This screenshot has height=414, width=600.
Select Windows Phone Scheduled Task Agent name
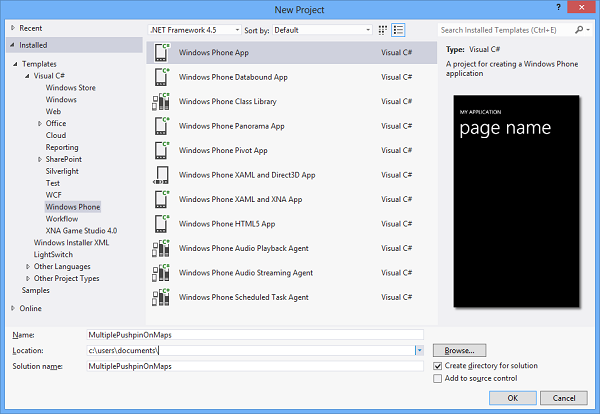(243, 297)
